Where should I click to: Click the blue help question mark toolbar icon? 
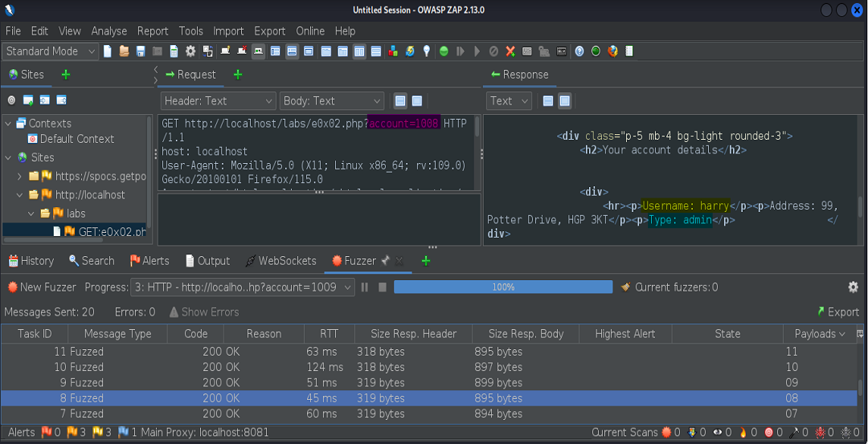click(579, 51)
